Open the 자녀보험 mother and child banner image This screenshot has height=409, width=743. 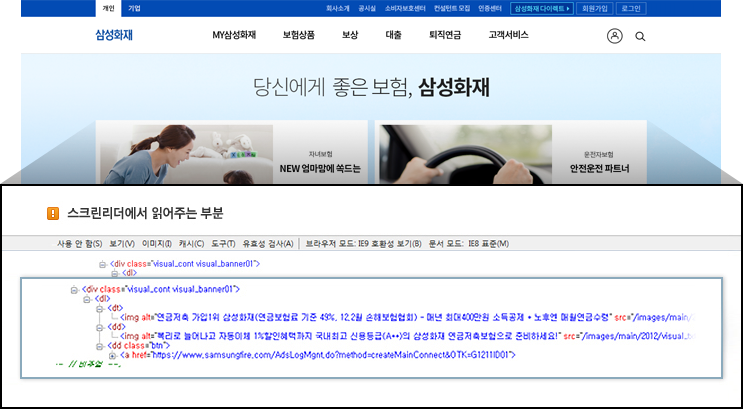[187, 155]
